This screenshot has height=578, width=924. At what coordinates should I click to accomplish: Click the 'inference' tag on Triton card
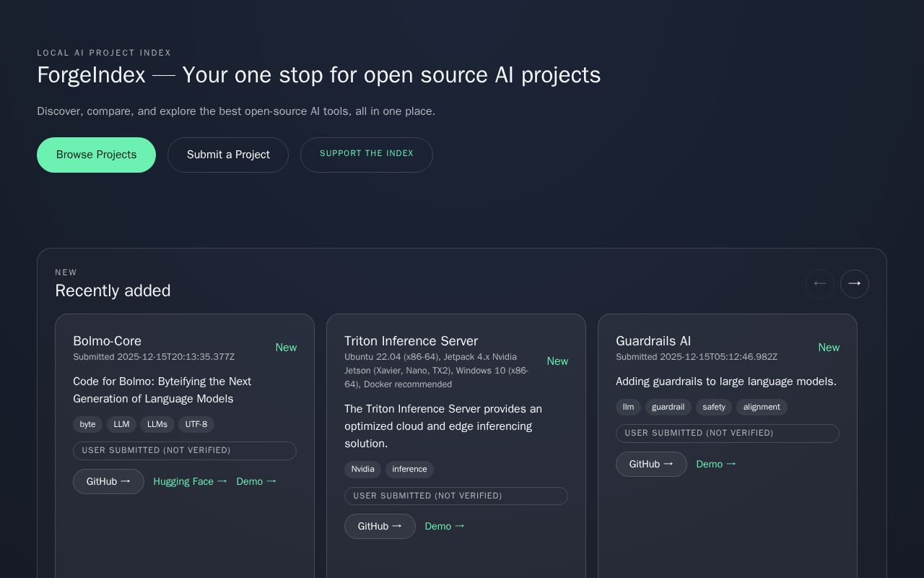coord(409,470)
